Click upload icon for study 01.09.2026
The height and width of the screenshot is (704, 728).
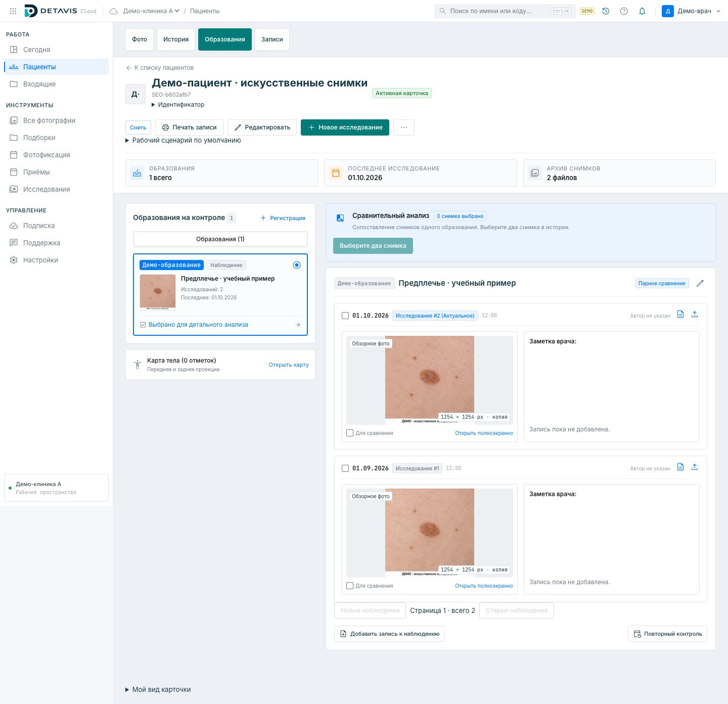tap(695, 467)
